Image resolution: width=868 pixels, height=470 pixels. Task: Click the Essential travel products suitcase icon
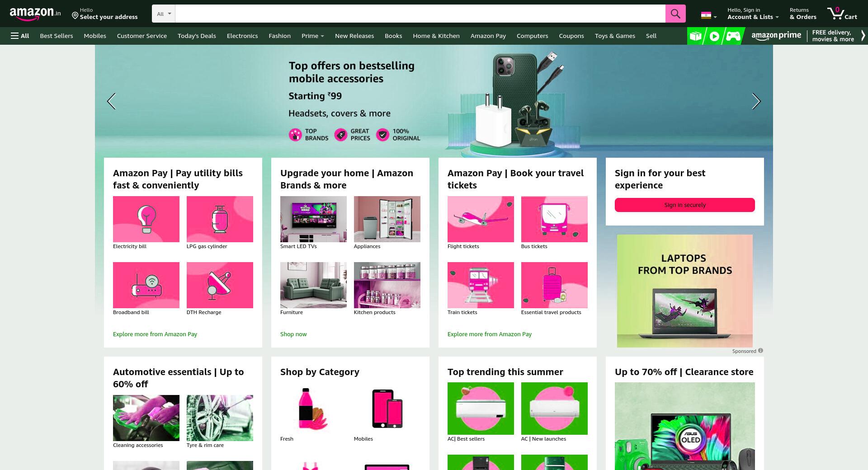(554, 285)
